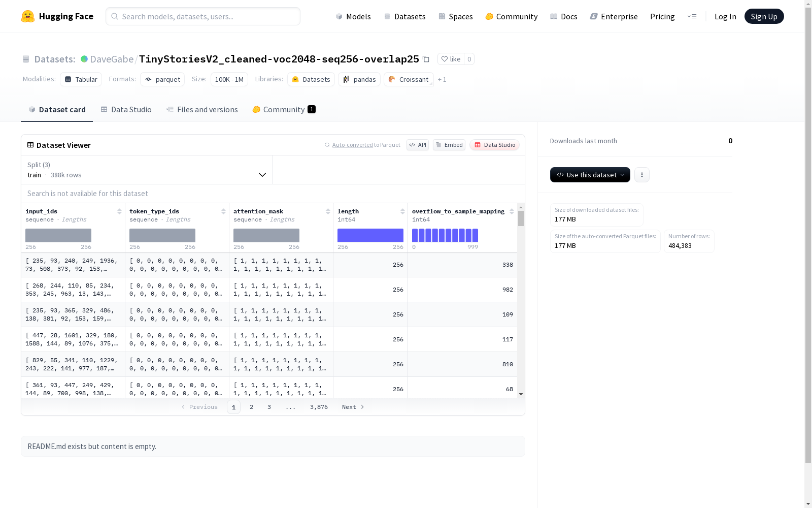Open Models in the top navigation

point(353,16)
